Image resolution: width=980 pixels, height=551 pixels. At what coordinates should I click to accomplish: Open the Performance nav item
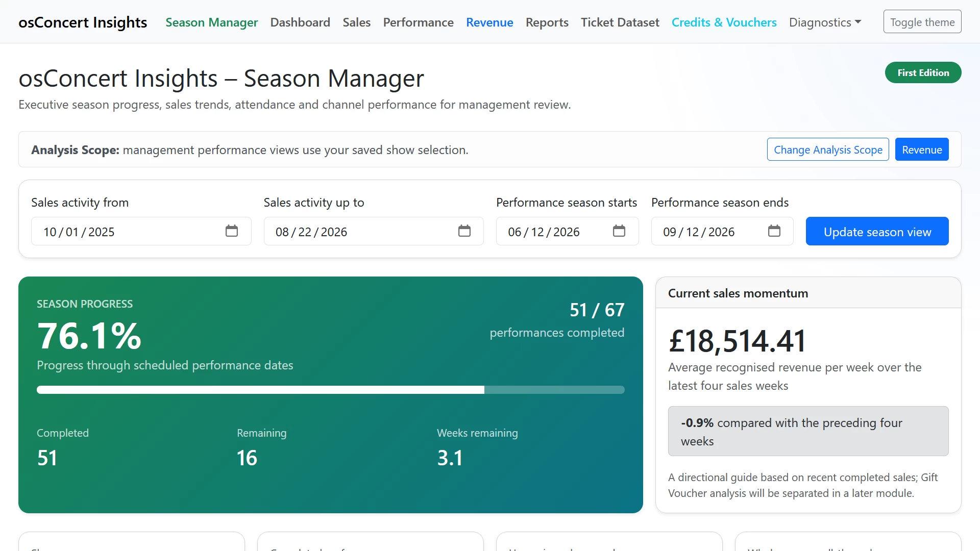click(x=418, y=22)
